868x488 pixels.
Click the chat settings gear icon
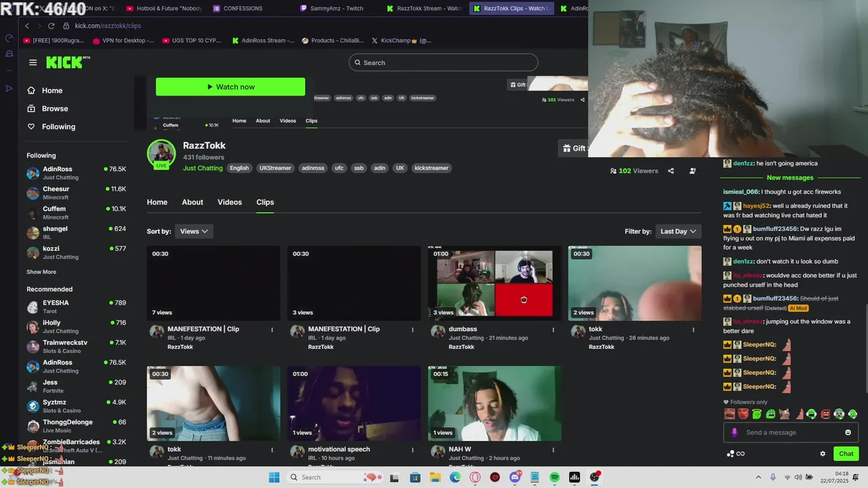(x=823, y=454)
